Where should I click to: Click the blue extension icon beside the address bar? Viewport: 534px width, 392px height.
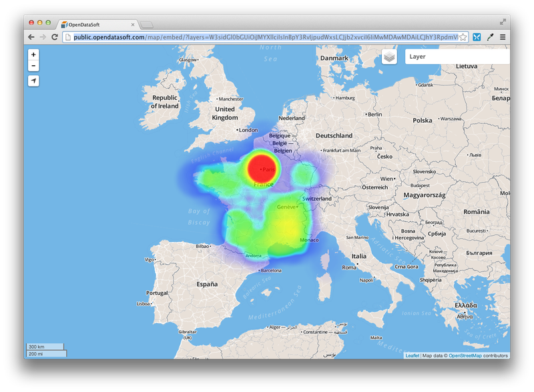tap(475, 38)
